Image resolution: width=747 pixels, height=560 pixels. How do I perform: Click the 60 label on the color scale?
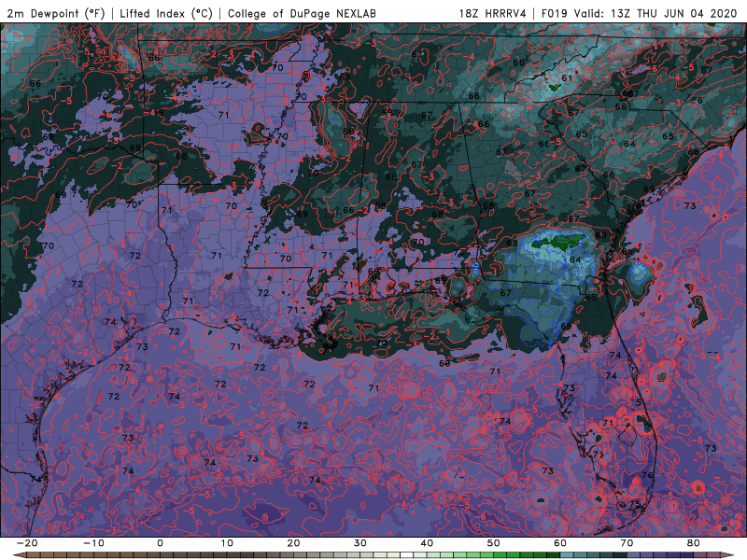click(x=560, y=543)
